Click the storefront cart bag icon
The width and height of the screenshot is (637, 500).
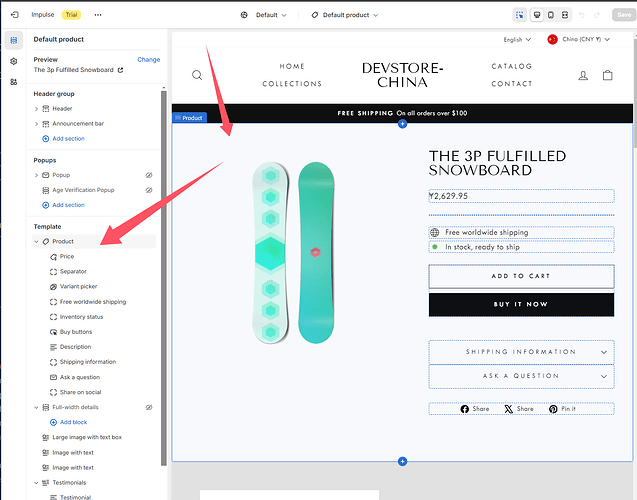607,75
